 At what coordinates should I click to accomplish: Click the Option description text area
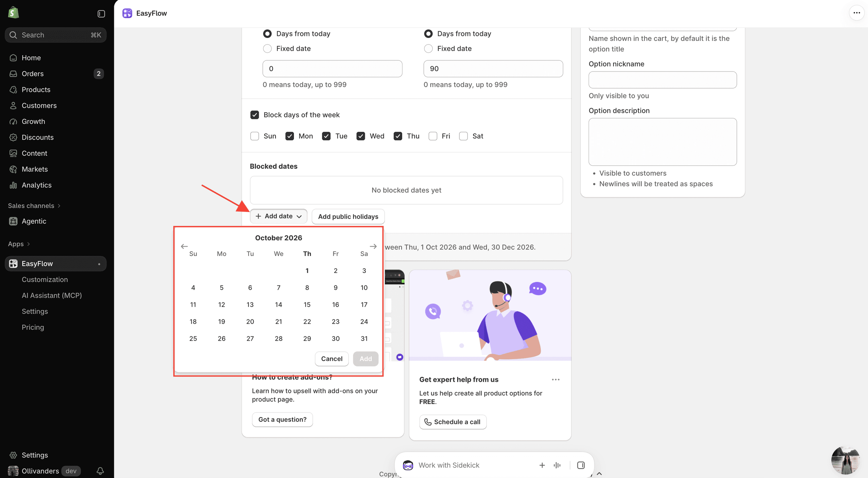point(663,142)
